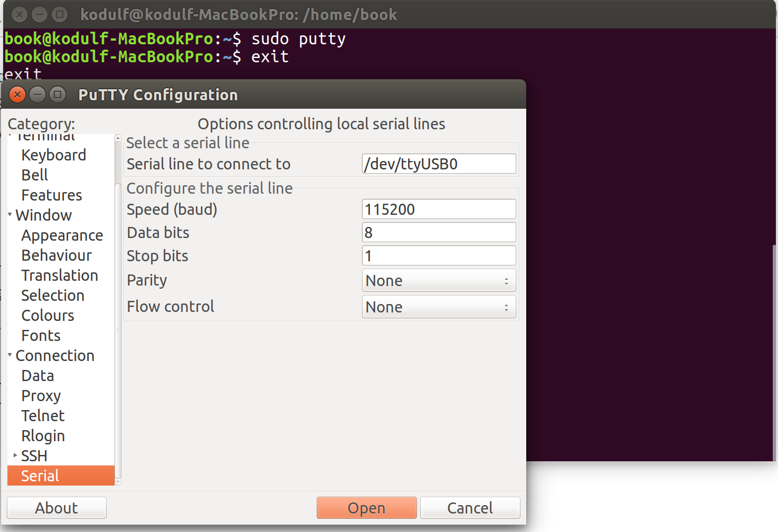Click the About button
778x532 pixels.
click(56, 507)
